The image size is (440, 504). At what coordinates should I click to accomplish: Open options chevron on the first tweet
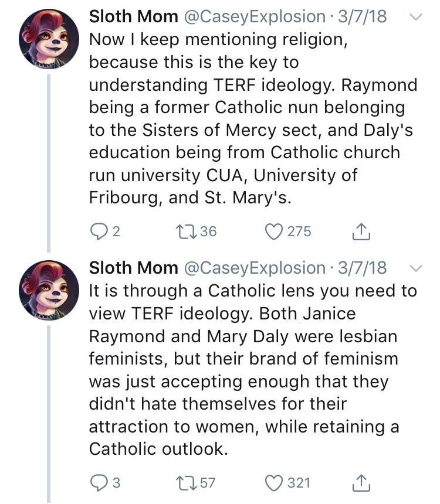point(415,17)
